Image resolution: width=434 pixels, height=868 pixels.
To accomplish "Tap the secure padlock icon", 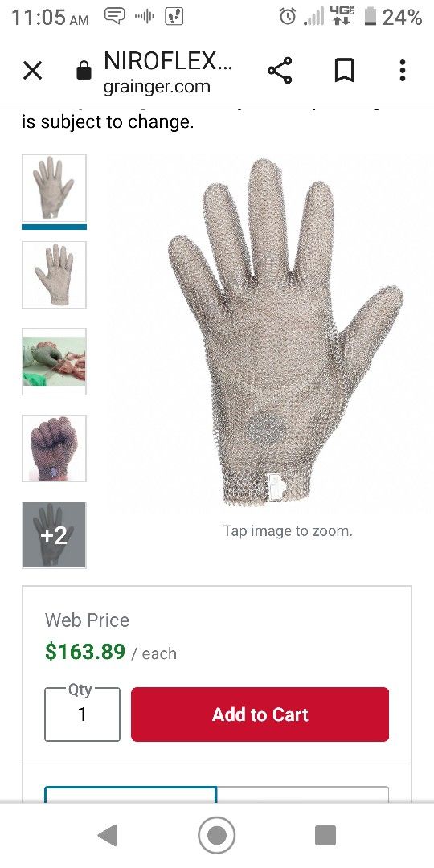I will tap(84, 71).
